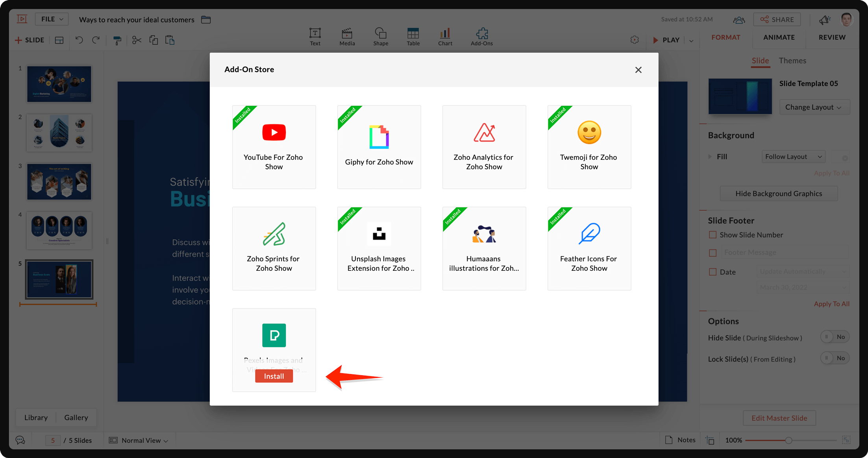Adjust the zoom slider handle
Image resolution: width=868 pixels, height=458 pixels.
point(788,440)
